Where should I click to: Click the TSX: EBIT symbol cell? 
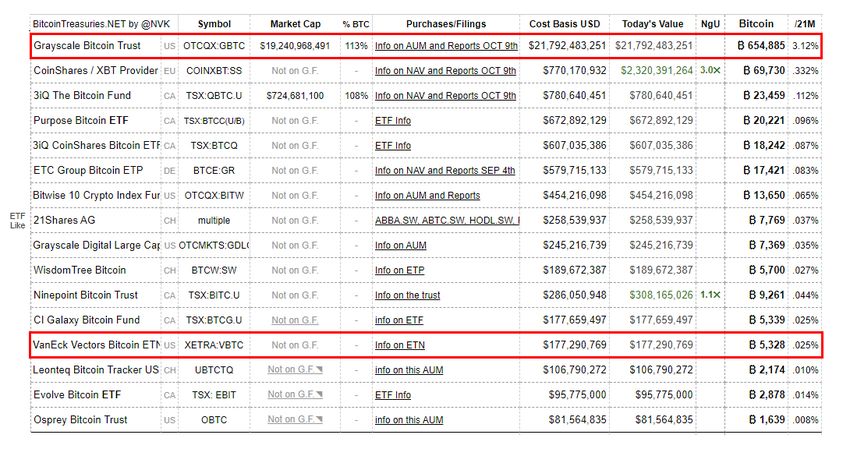214,395
